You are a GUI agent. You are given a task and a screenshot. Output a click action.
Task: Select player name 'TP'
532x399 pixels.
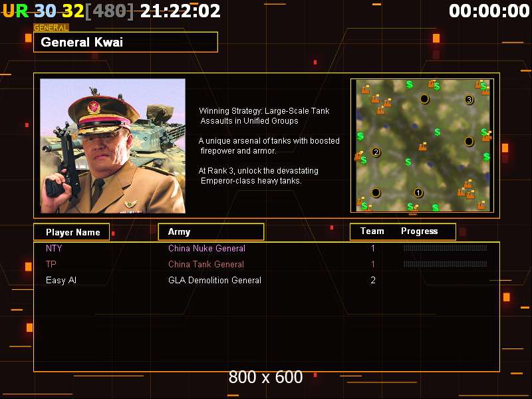(x=51, y=264)
